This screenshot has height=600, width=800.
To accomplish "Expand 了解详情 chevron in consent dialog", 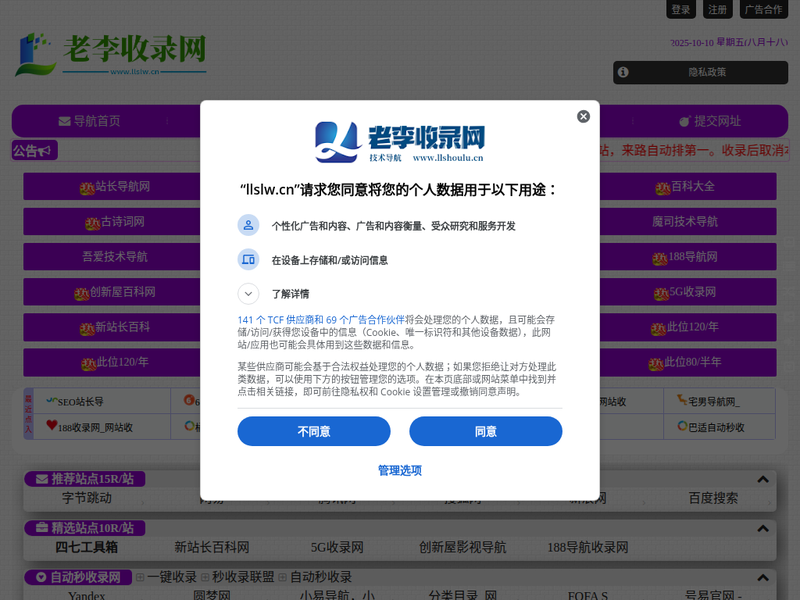I will [x=248, y=294].
